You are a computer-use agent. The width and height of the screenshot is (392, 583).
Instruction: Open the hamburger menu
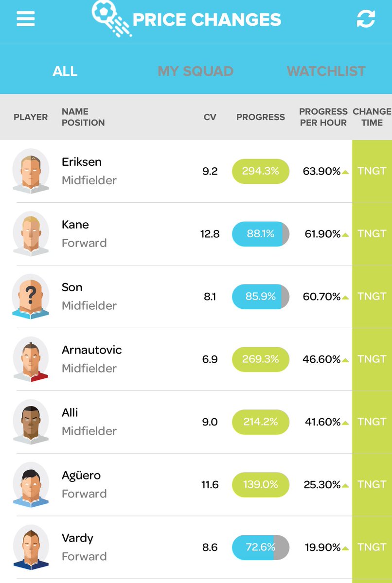coord(26,18)
